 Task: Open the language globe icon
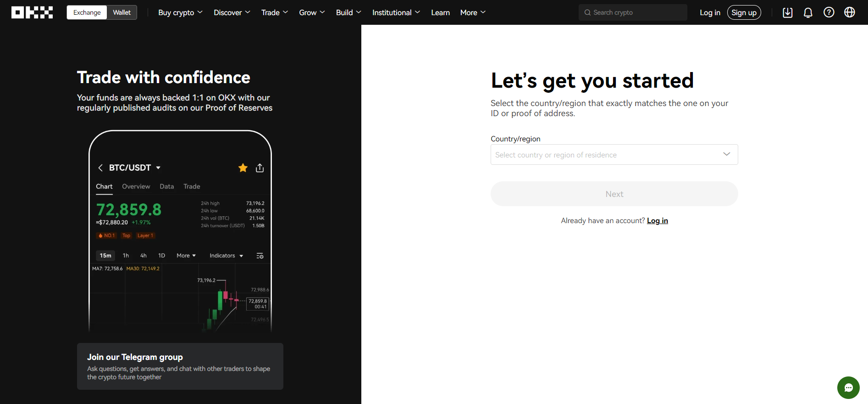pos(849,12)
